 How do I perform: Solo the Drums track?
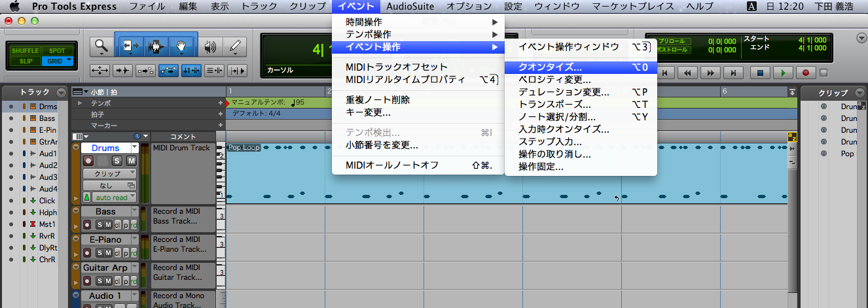tap(118, 161)
